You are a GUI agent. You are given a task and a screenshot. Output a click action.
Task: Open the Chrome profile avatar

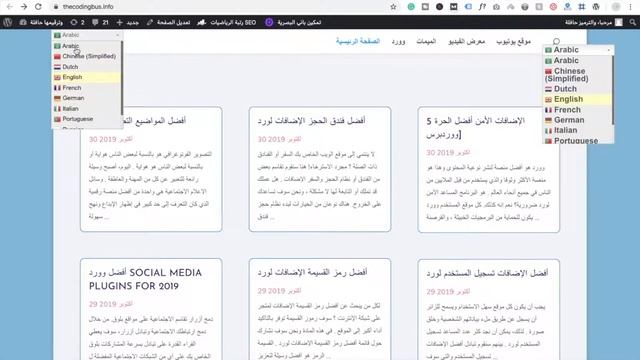pos(616,7)
